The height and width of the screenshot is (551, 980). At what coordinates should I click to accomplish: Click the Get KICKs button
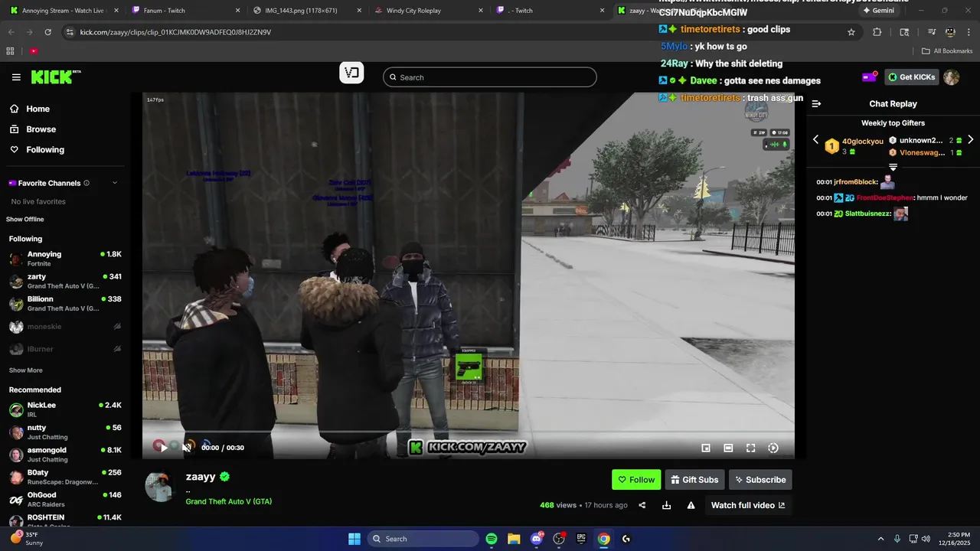click(x=912, y=77)
